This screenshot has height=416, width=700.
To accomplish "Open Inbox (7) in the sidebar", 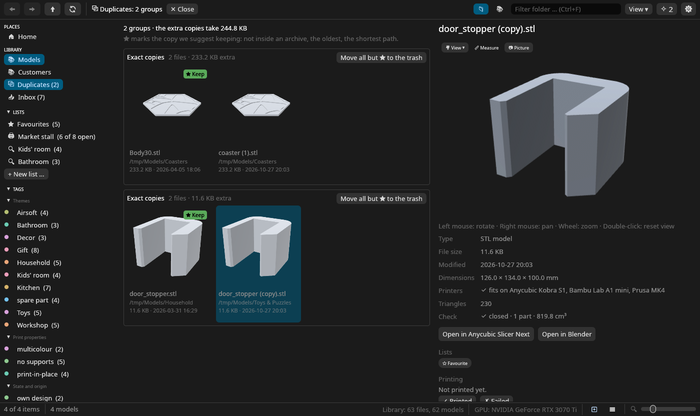I will pos(27,97).
